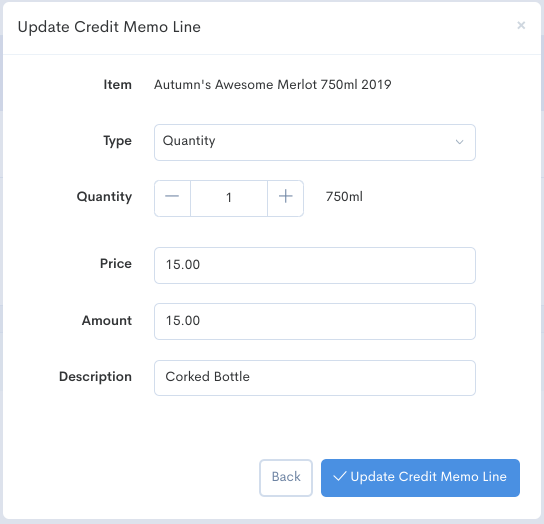This screenshot has height=524, width=544.
Task: Open the Type dropdown showing Quantity
Action: pos(315,142)
